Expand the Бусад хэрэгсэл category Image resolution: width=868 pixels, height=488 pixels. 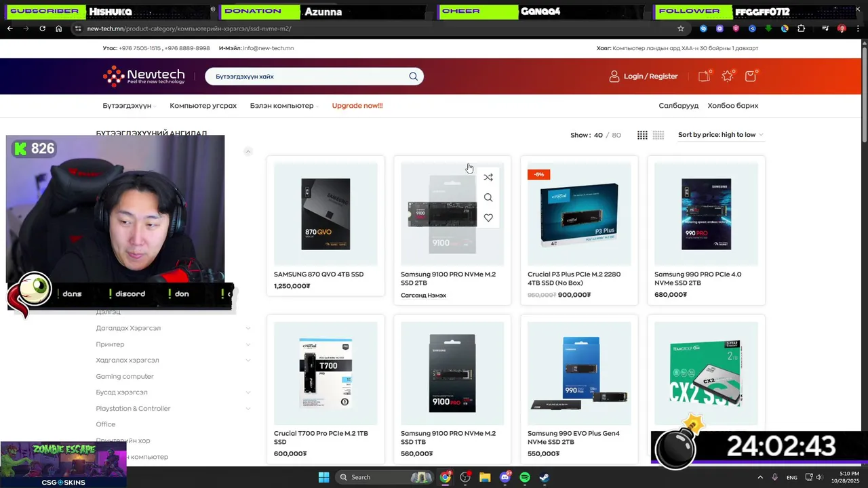(x=248, y=392)
